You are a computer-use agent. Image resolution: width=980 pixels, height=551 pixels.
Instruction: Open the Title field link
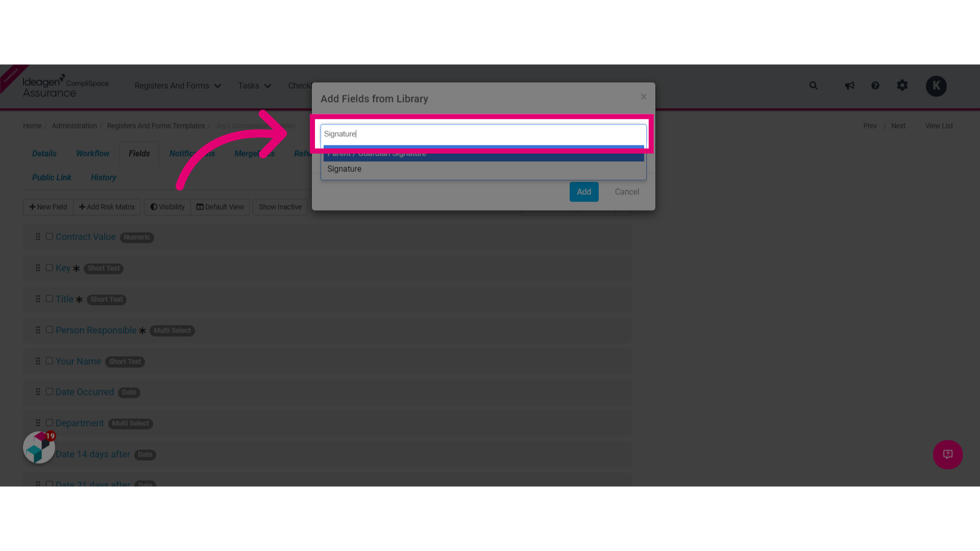[64, 299]
